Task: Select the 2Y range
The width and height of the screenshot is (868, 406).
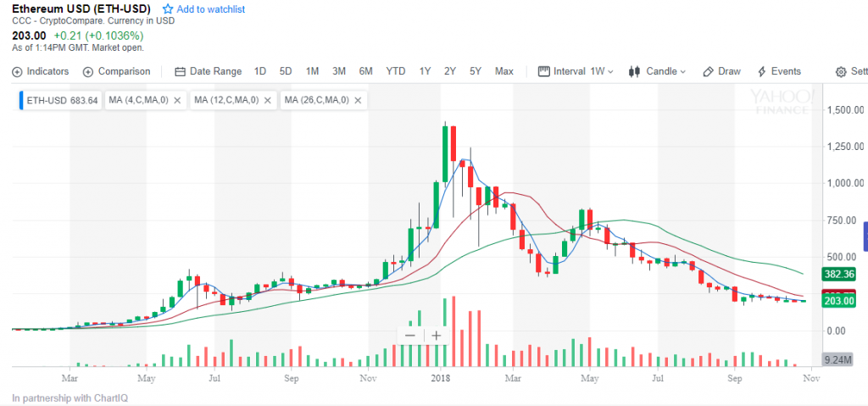Action: point(450,71)
